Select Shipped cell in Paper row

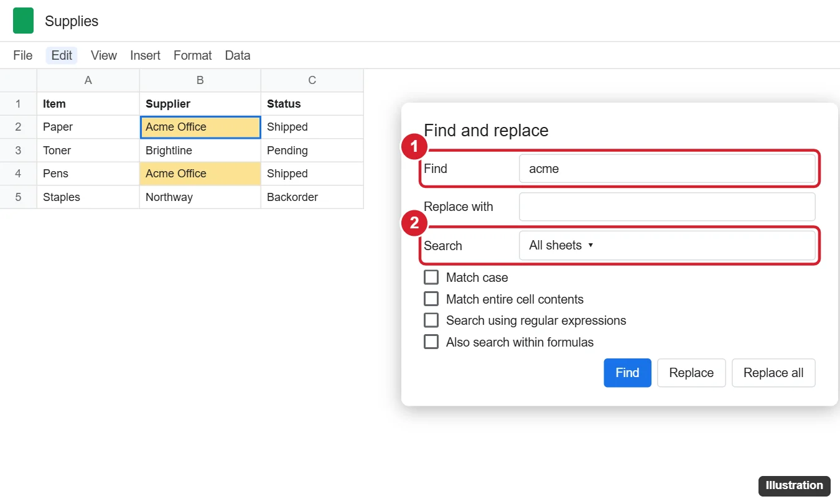[312, 127]
